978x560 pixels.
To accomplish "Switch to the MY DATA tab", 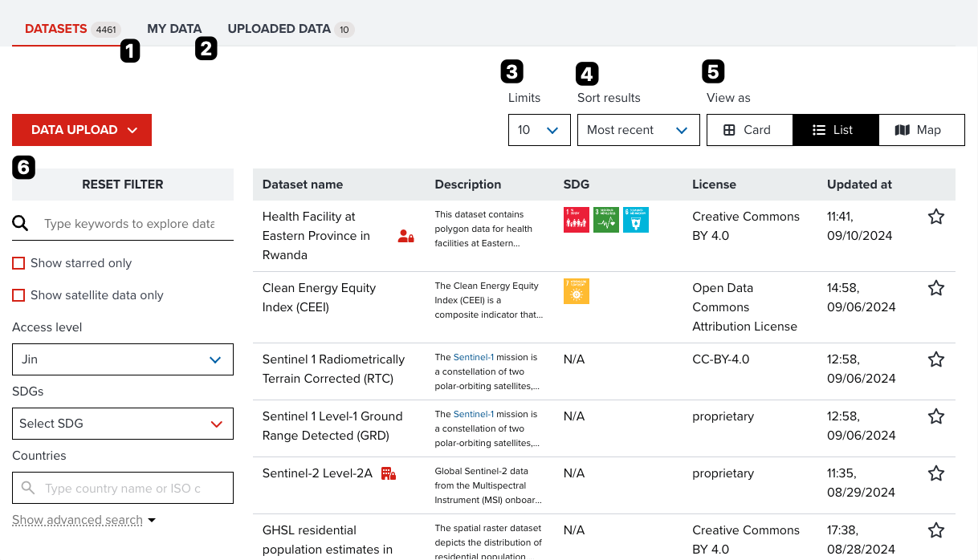I will [174, 28].
